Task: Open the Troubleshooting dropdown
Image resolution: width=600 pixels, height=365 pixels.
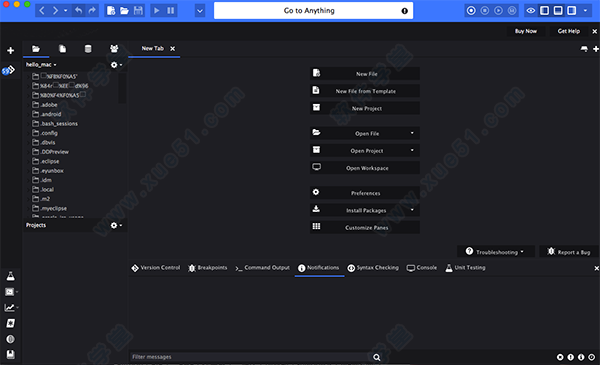Action: [496, 252]
